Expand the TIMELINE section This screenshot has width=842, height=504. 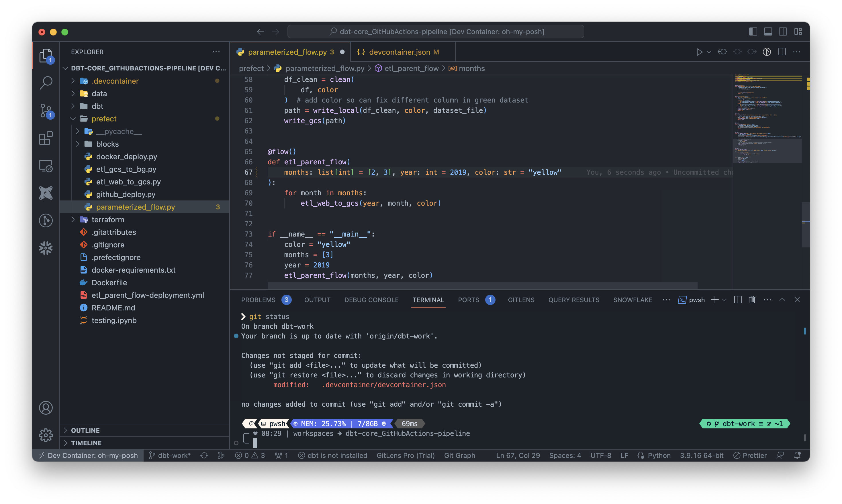(144, 443)
